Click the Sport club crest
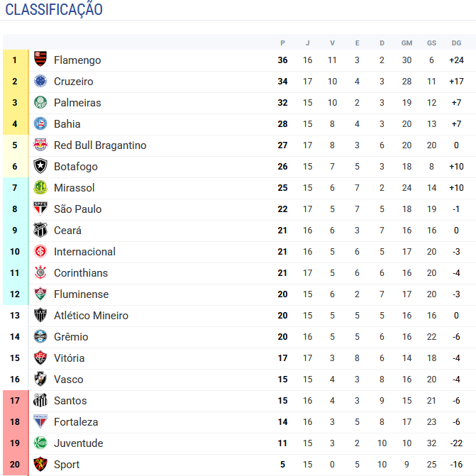476x476 pixels. (x=40, y=464)
